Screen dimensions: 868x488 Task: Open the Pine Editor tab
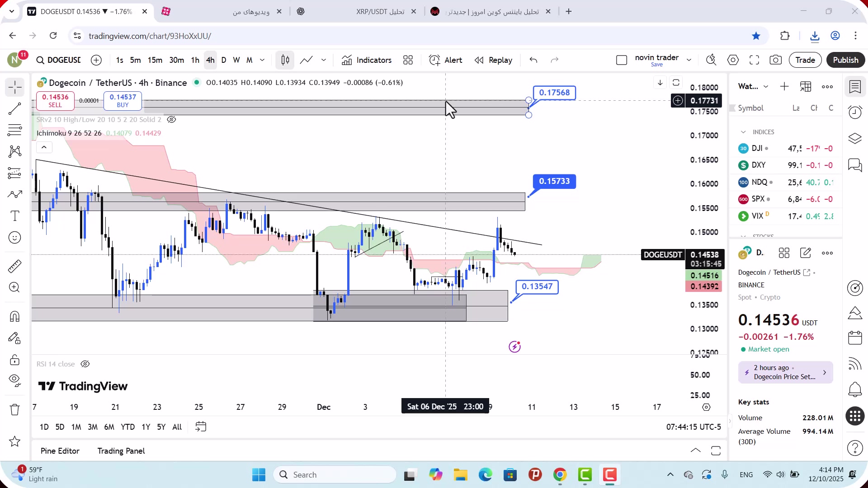pyautogui.click(x=60, y=451)
